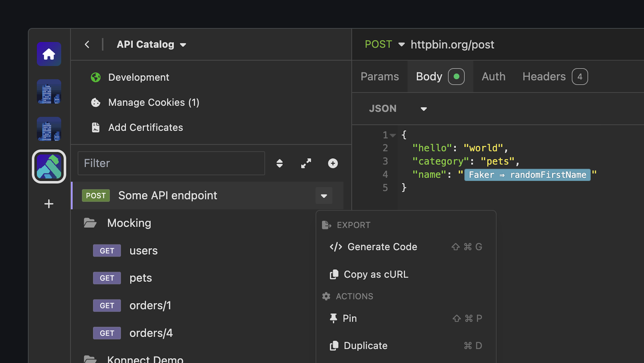The width and height of the screenshot is (644, 363).
Task: Select the highlighted Insomnia project avatar
Action: coord(49,167)
